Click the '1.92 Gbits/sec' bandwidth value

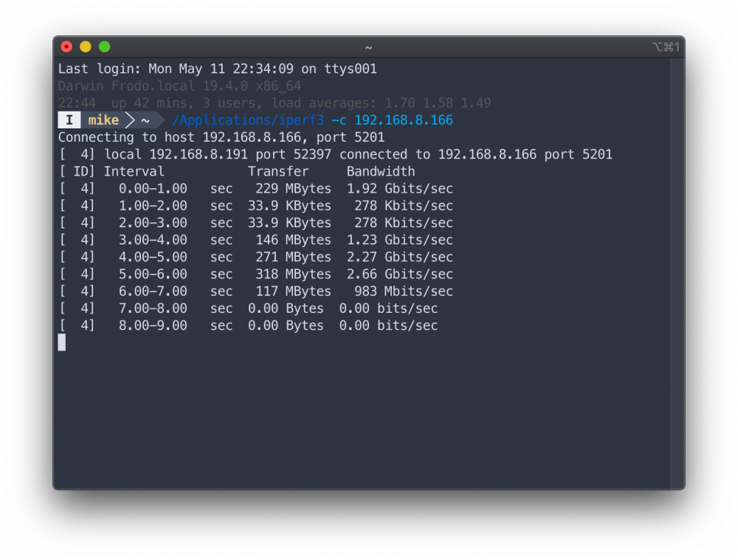pyautogui.click(x=400, y=189)
